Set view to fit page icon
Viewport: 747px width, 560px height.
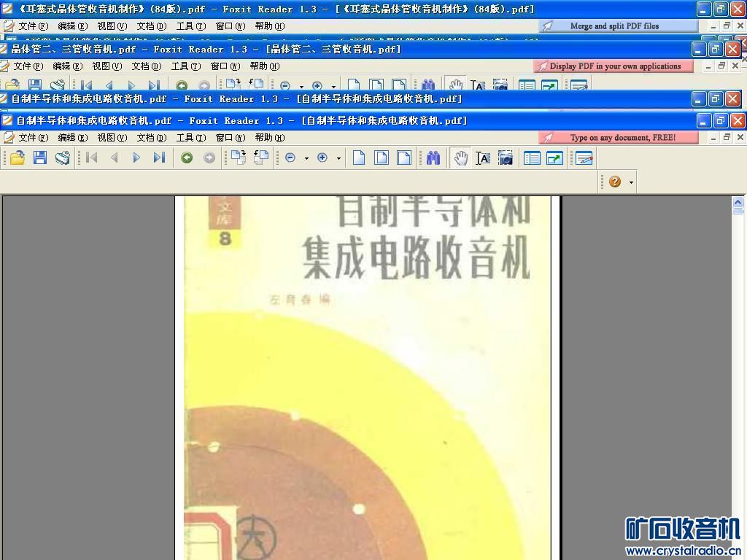tap(382, 157)
